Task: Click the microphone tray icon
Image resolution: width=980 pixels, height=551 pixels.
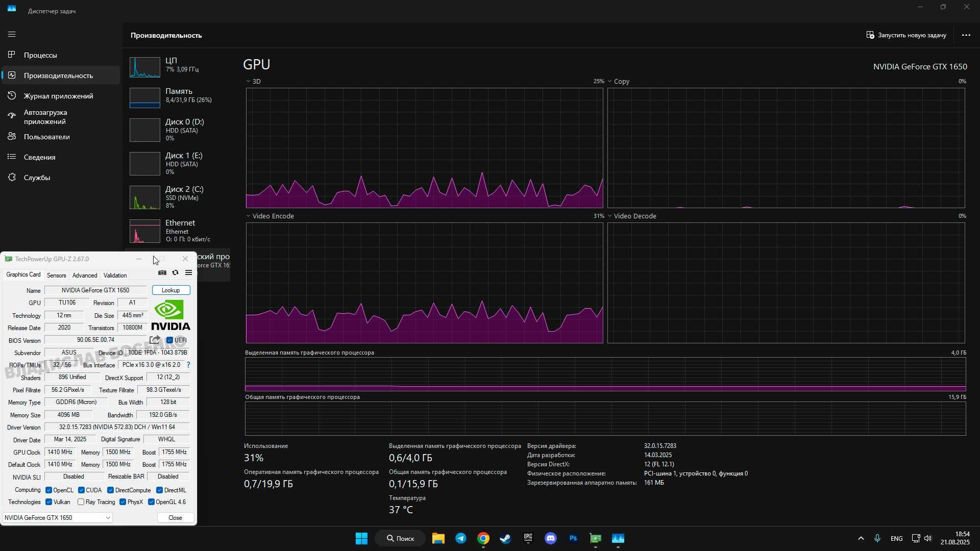Action: point(877,538)
